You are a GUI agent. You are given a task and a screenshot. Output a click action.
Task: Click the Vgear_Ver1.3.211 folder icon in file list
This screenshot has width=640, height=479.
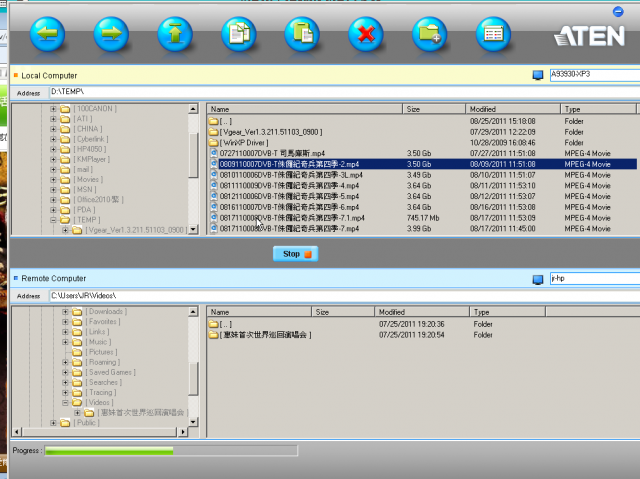[x=213, y=132]
